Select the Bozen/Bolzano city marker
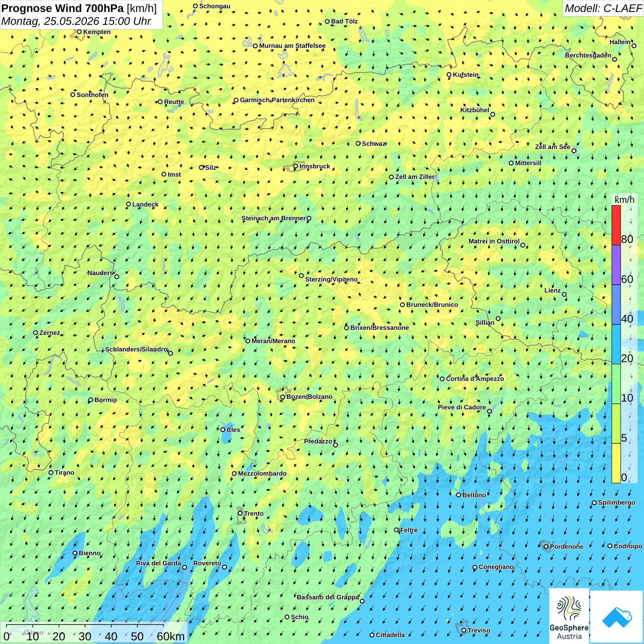The width and height of the screenshot is (644, 644). (x=283, y=397)
